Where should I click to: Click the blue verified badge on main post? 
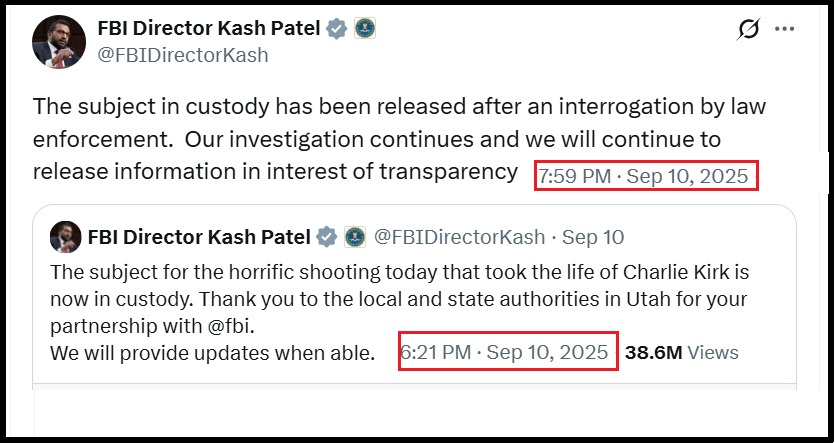337,28
